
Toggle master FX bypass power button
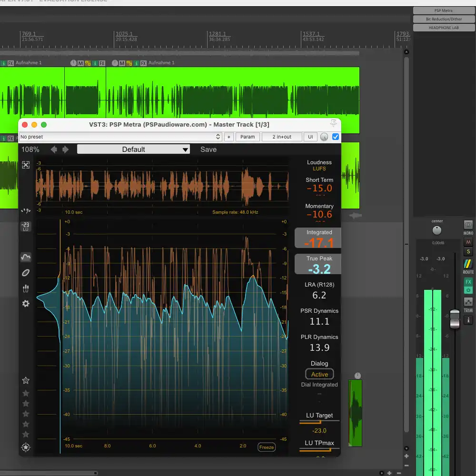pos(468,290)
